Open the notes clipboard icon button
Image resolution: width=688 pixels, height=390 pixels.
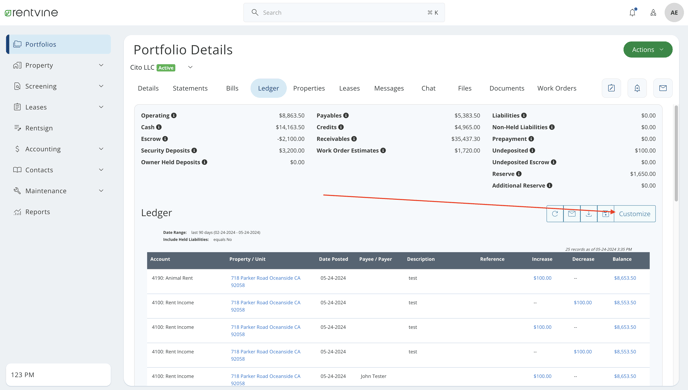[x=611, y=88]
